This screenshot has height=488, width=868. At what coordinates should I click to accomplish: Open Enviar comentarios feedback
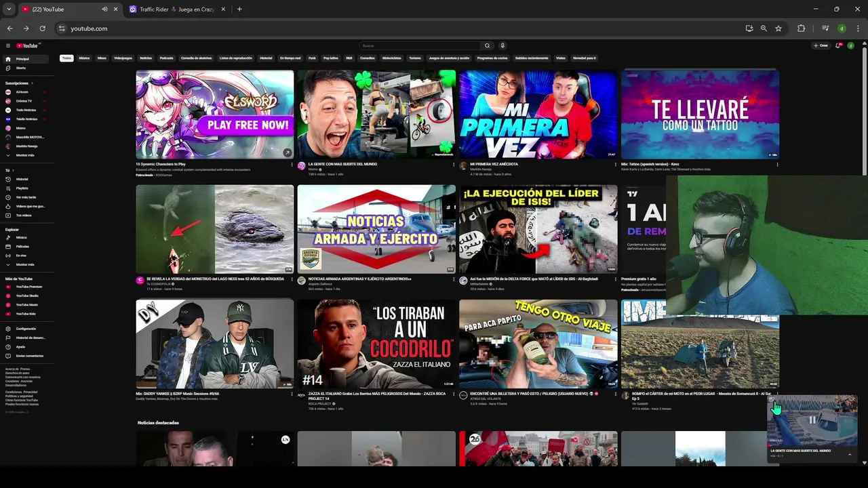26,355
